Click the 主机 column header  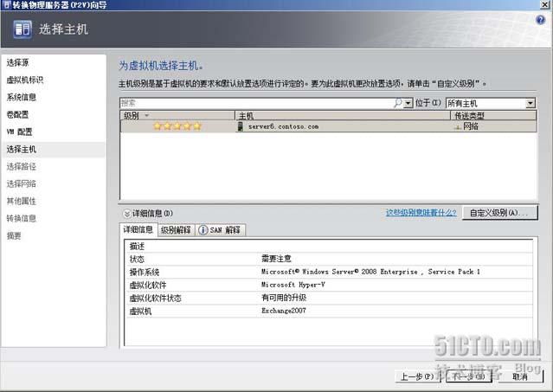[x=343, y=115]
